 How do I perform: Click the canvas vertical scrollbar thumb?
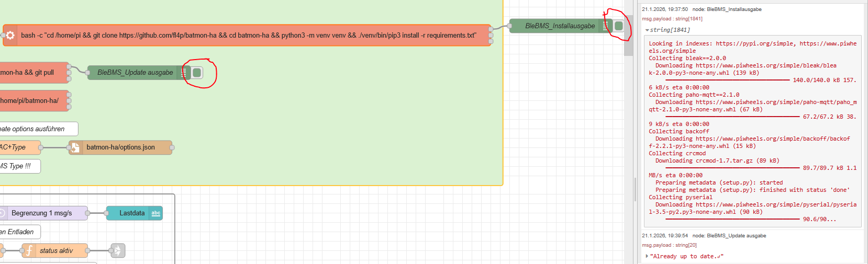(x=629, y=31)
